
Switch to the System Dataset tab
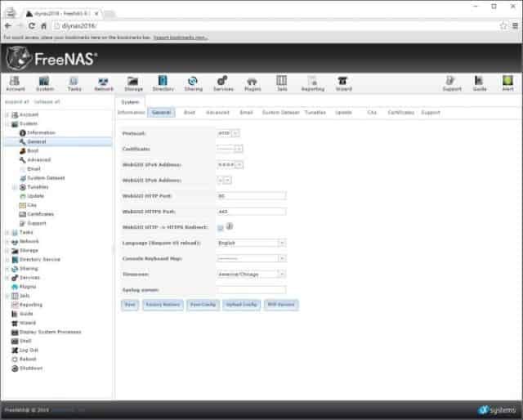(281, 113)
